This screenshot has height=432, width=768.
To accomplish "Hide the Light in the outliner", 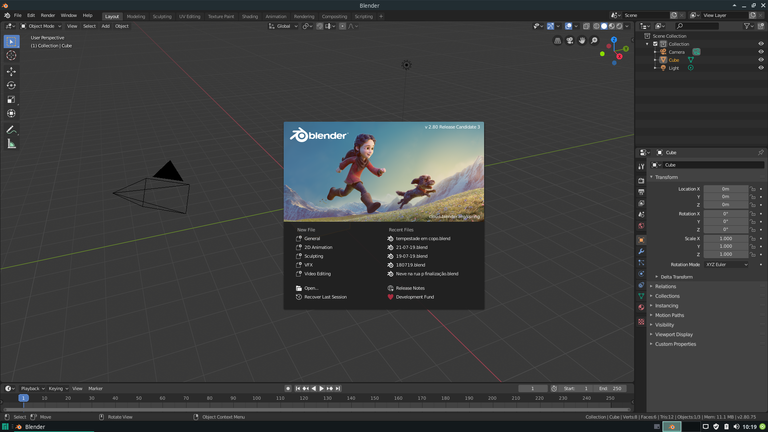I will [x=761, y=68].
